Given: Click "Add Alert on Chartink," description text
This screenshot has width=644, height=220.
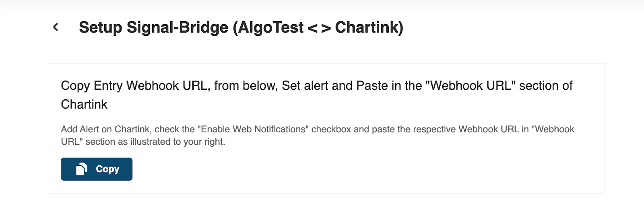Looking at the screenshot, I should click(106, 130).
